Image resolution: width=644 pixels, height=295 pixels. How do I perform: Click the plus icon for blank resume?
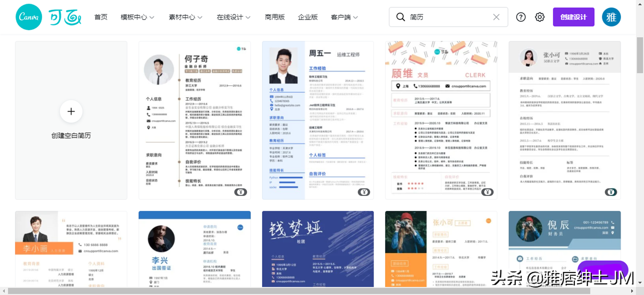click(x=71, y=111)
